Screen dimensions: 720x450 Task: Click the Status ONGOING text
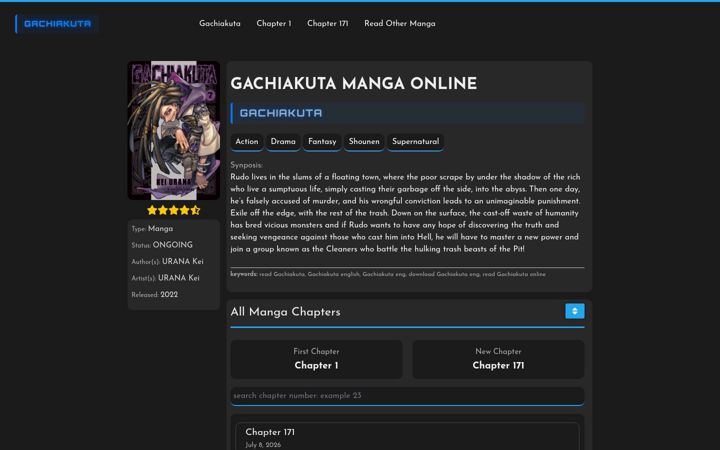click(x=162, y=245)
